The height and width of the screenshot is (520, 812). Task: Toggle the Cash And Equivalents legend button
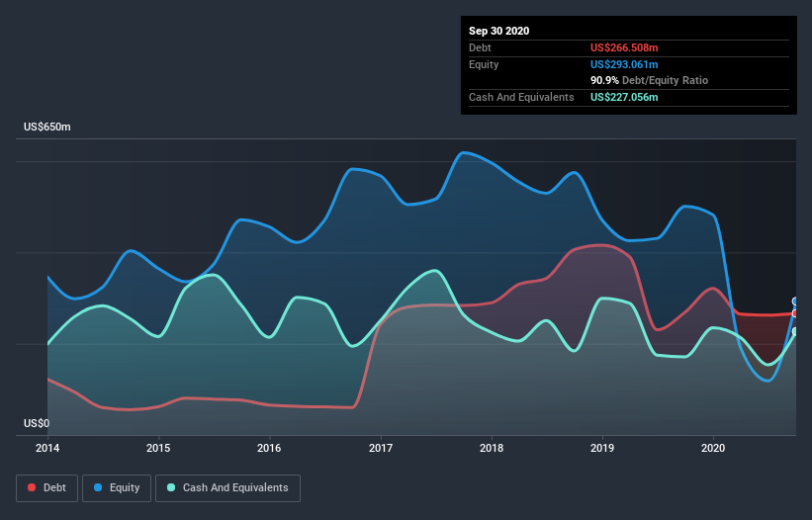(227, 488)
